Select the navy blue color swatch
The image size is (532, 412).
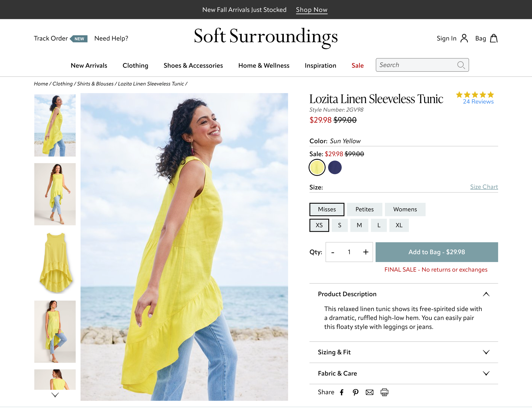[x=335, y=167]
